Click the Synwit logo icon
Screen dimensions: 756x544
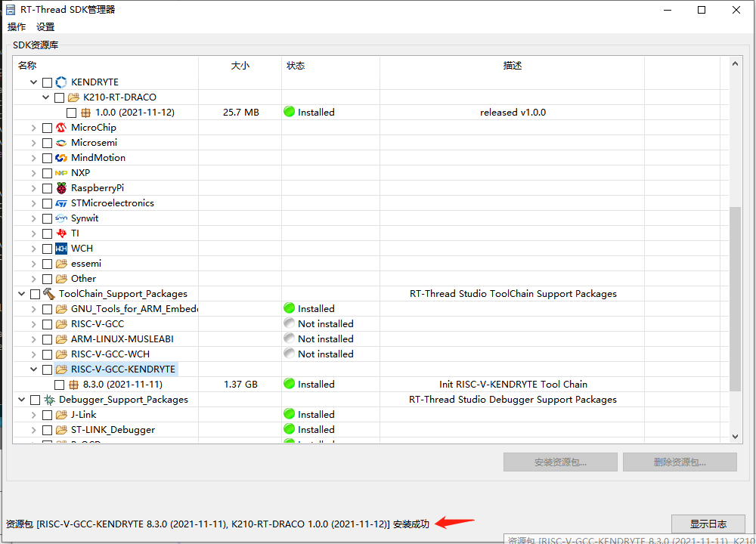coord(61,218)
